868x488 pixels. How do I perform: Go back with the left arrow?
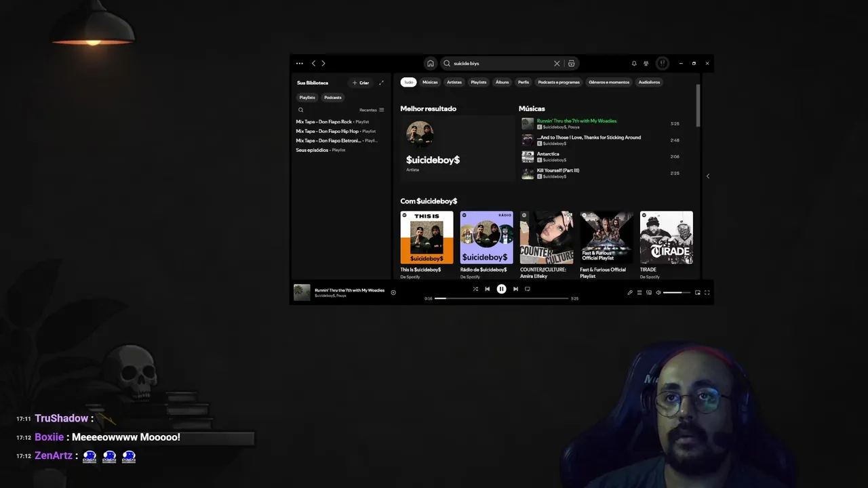tap(313, 63)
